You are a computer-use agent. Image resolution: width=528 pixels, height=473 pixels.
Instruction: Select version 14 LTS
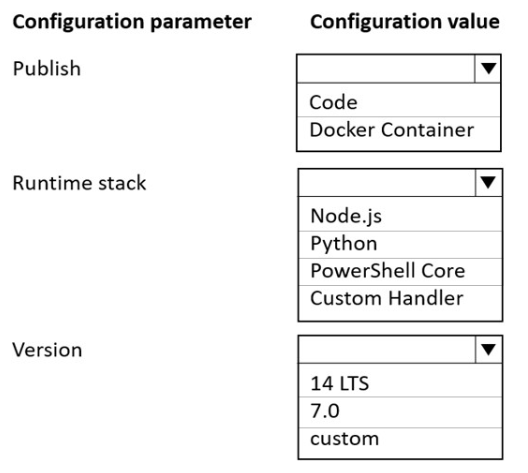[x=400, y=382]
